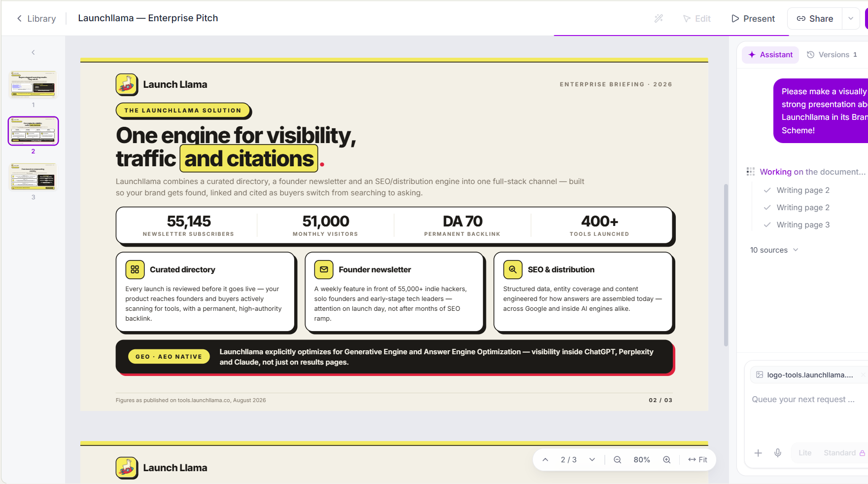Click the zoom in magnifier icon
Image resolution: width=868 pixels, height=484 pixels.
(x=666, y=460)
